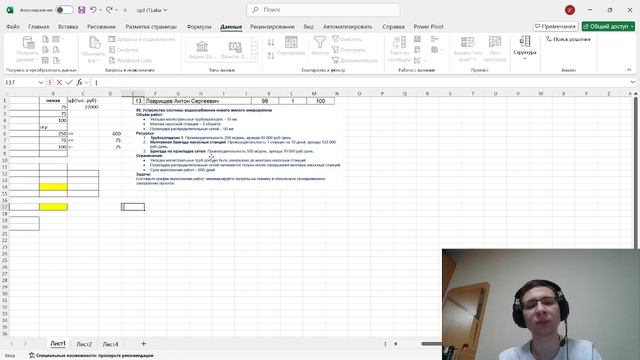Click the vertical scrollbar
The width and height of the screenshot is (640, 360).
(x=636, y=171)
